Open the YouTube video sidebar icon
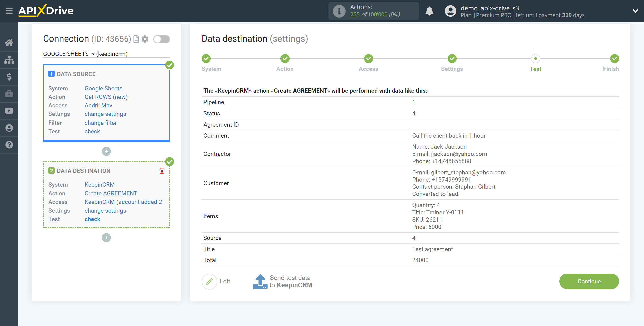The height and width of the screenshot is (326, 644). 9,111
